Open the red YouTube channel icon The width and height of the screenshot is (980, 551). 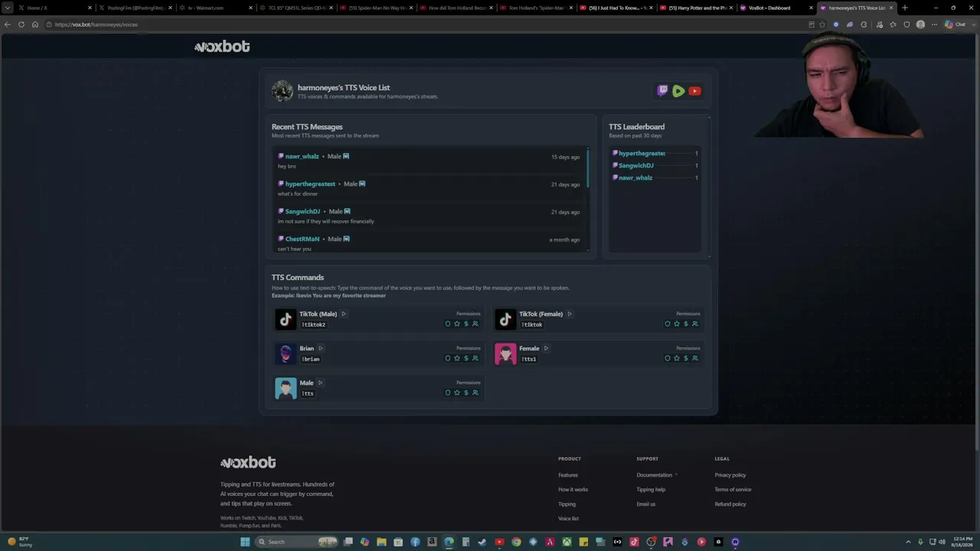[694, 91]
